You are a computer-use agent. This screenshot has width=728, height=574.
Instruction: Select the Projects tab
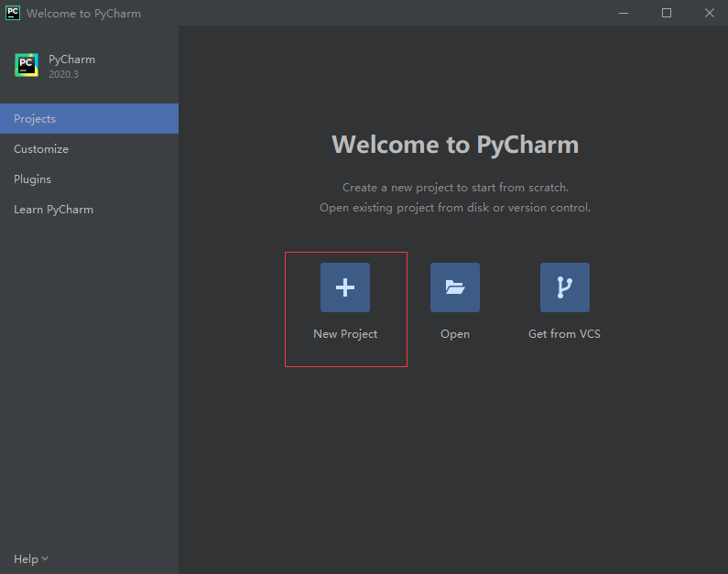[x=89, y=119]
